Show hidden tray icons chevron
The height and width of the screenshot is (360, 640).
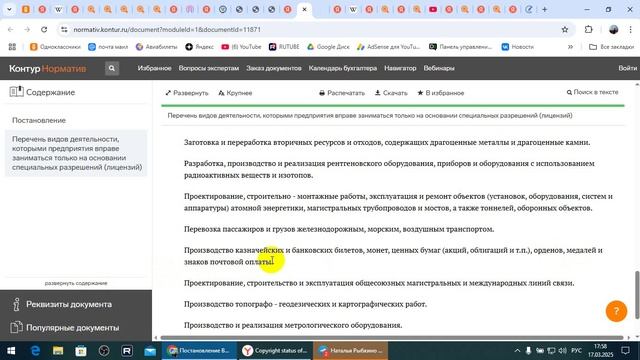[x=517, y=351]
